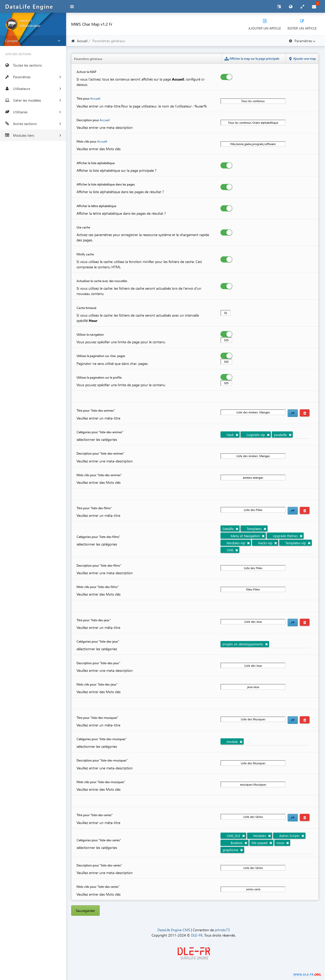Click the administrator avatar image
325x980 pixels.
(11, 24)
